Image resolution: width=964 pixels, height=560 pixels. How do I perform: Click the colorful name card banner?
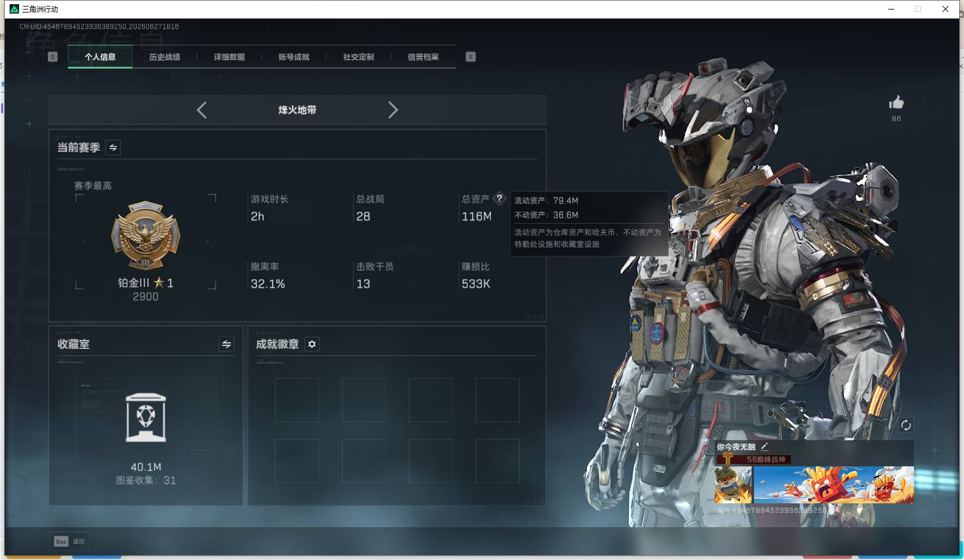[834, 485]
